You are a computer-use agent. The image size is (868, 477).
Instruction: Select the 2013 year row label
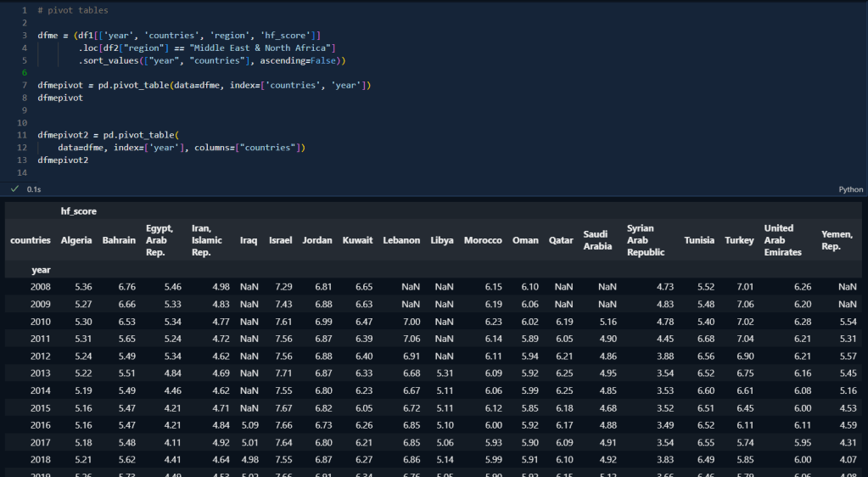click(41, 373)
